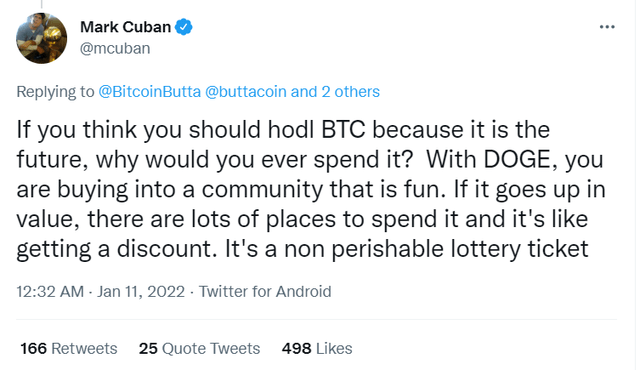Click the word BTC in tweet
Image resolution: width=640 pixels, height=370 pixels.
343,129
